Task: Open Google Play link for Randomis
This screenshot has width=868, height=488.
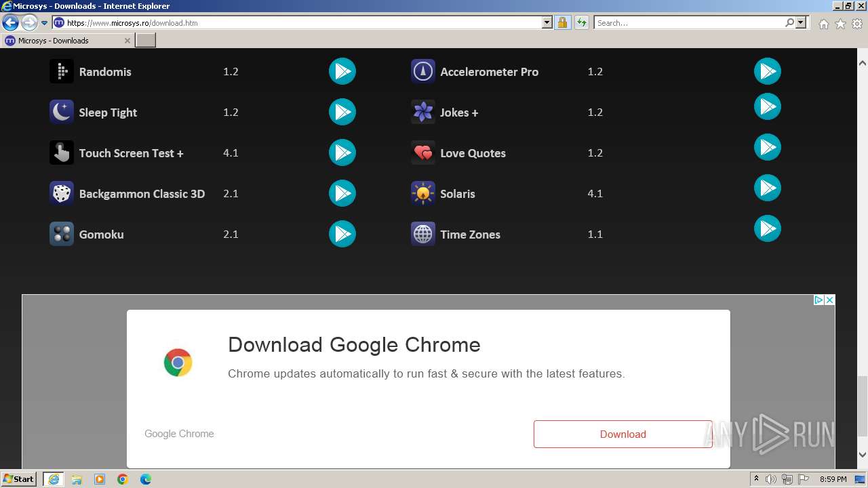Action: [x=342, y=71]
